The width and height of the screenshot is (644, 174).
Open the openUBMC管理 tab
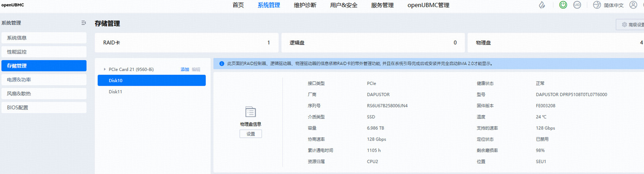click(428, 5)
